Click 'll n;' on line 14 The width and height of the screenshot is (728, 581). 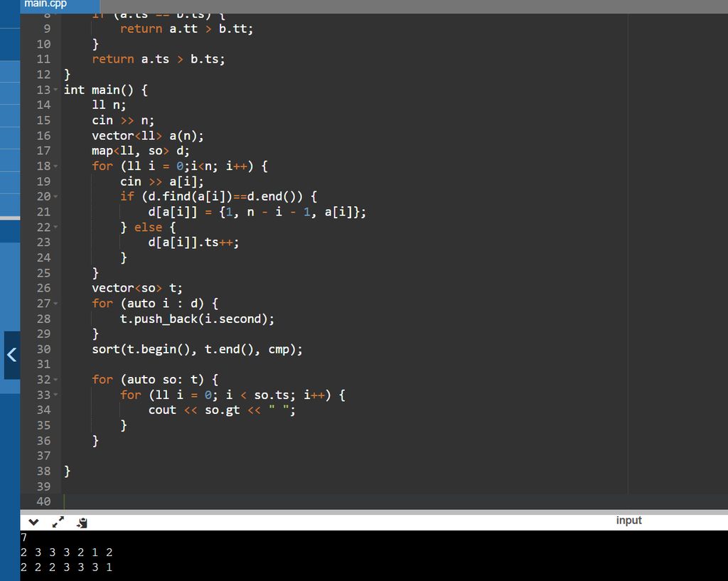(x=109, y=105)
